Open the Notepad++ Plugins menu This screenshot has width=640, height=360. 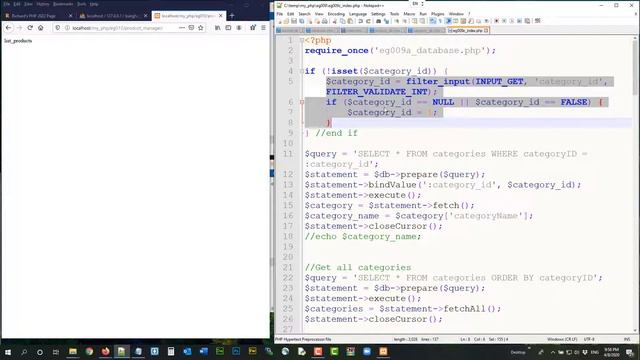tap(438, 14)
